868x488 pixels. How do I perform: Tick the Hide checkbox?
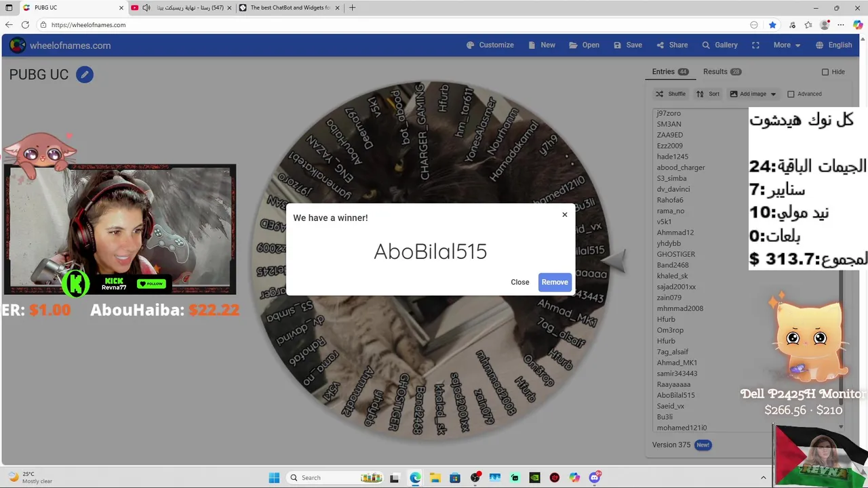(x=825, y=72)
